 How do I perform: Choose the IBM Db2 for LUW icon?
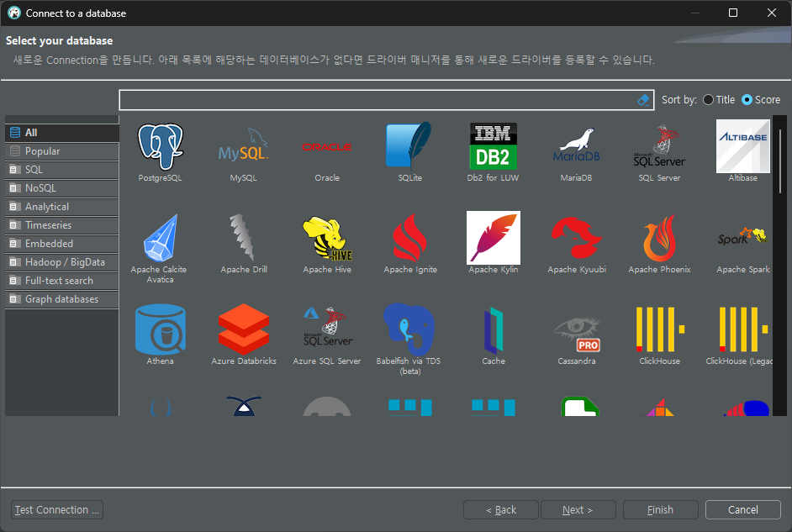point(493,146)
